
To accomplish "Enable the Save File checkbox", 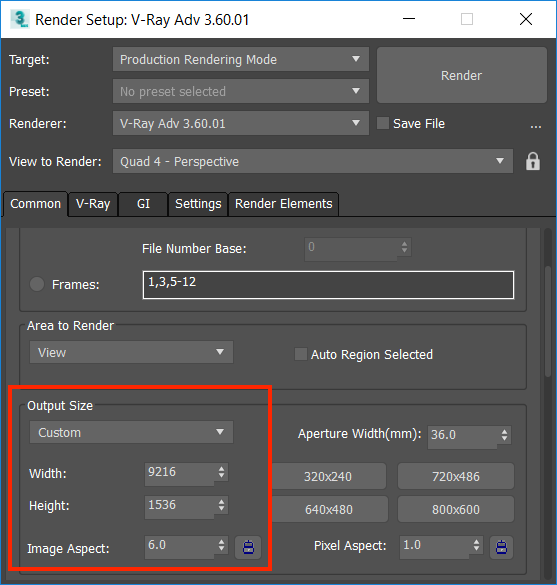I will coord(383,123).
